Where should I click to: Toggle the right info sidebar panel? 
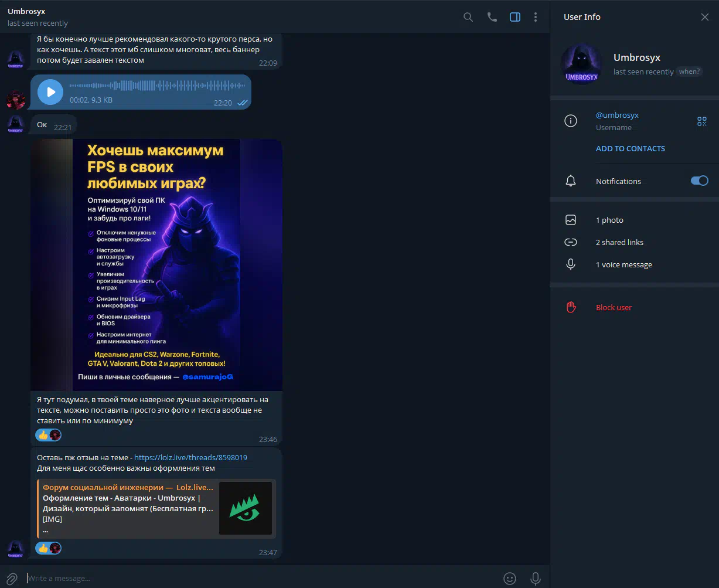(x=515, y=17)
